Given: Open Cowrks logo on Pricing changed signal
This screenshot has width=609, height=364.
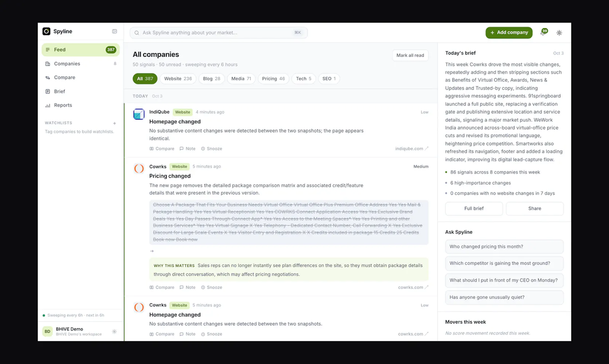Looking at the screenshot, I should click(139, 168).
